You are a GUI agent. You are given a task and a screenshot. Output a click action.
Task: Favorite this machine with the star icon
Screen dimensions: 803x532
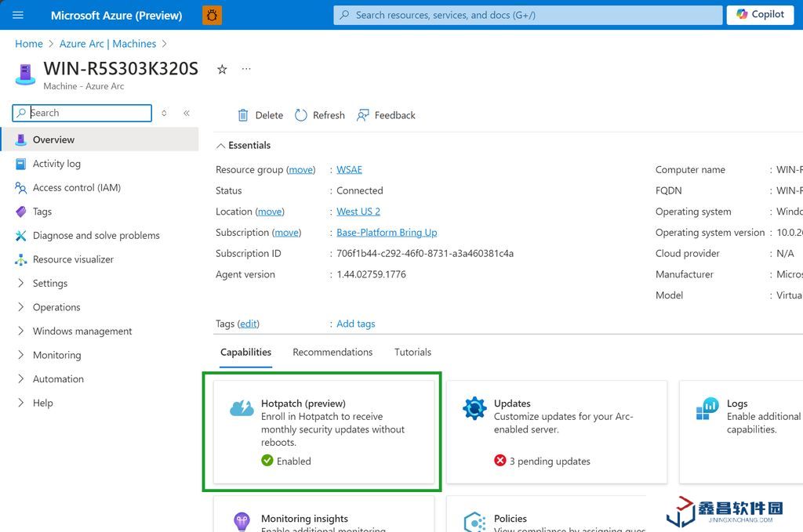coord(222,69)
